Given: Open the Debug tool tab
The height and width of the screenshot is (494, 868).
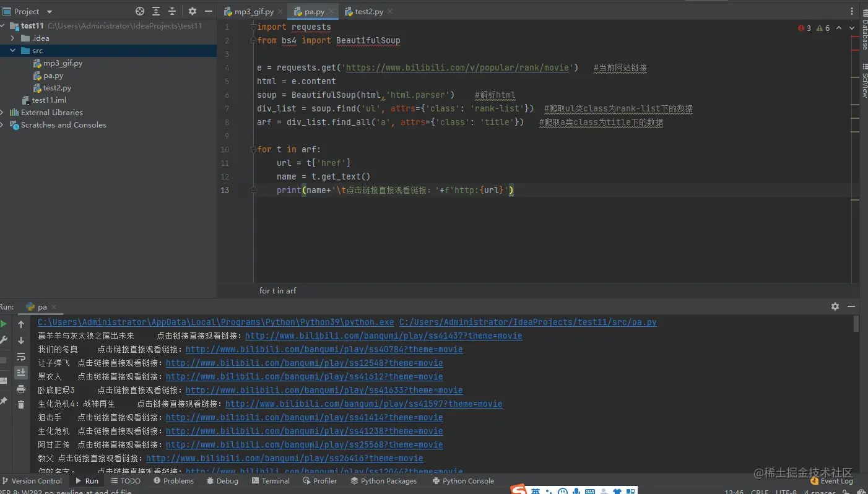Looking at the screenshot, I should [222, 481].
